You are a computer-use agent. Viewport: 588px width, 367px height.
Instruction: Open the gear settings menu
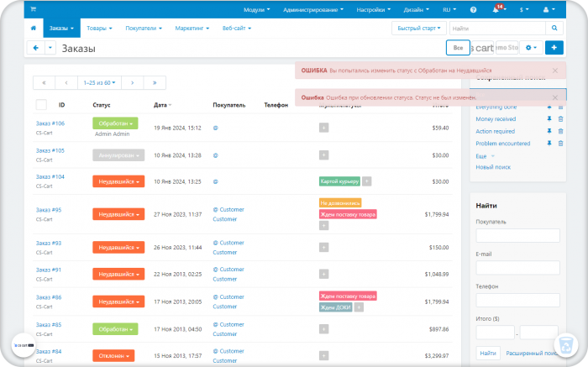(x=531, y=48)
